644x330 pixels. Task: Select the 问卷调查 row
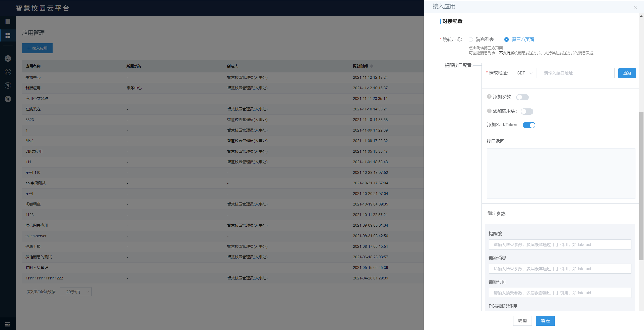coord(223,204)
